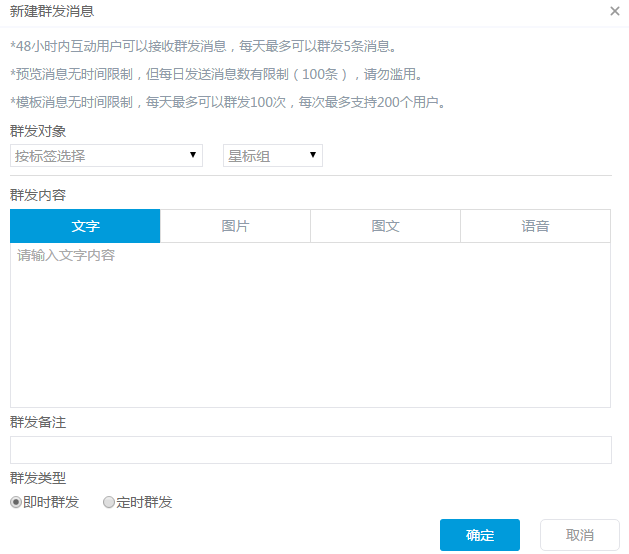Switch to the 文字 tab
The height and width of the screenshot is (554, 629).
[85, 226]
